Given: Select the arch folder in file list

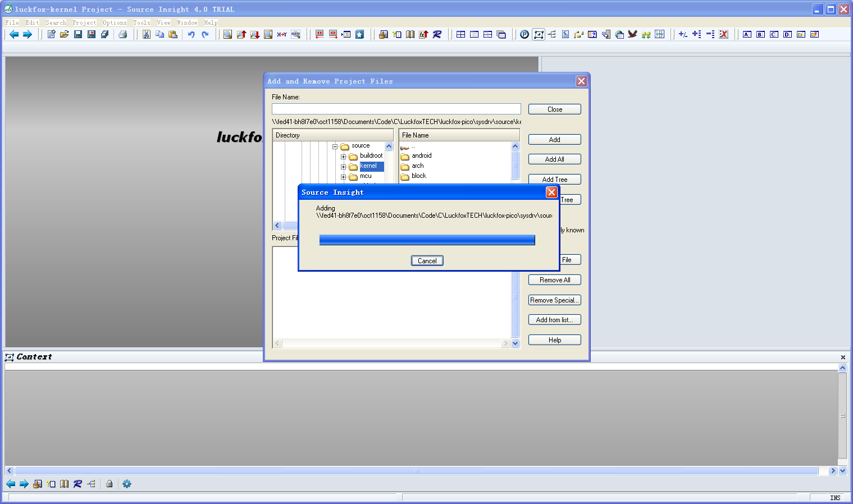Looking at the screenshot, I should (412, 166).
